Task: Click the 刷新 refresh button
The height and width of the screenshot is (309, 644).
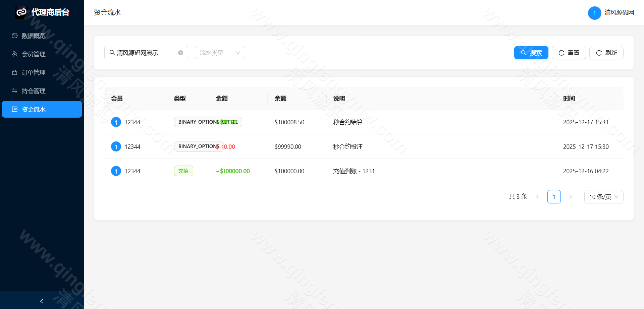Action: pos(606,52)
